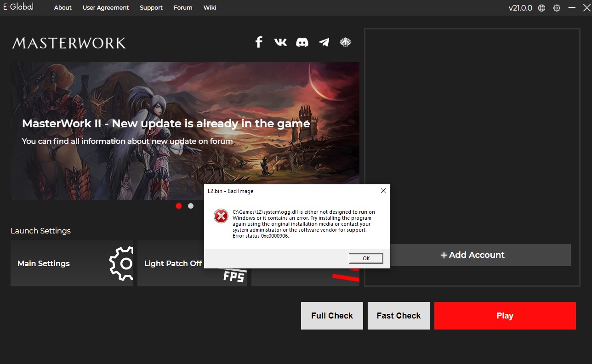This screenshot has height=364, width=592.
Task: Open language selection globe icon
Action: coord(542,8)
